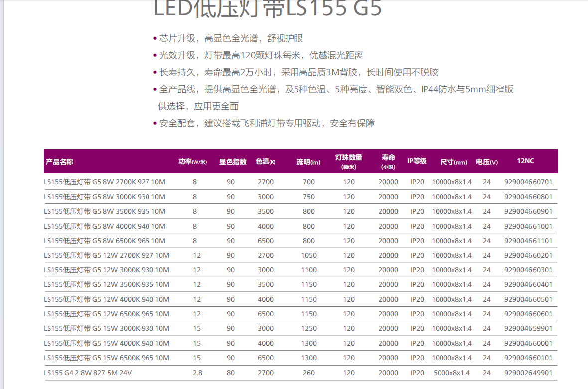Viewport: 588px width, 389px height.
Task: Select the 8W 2700K 927 10M product name
Action: click(105, 182)
